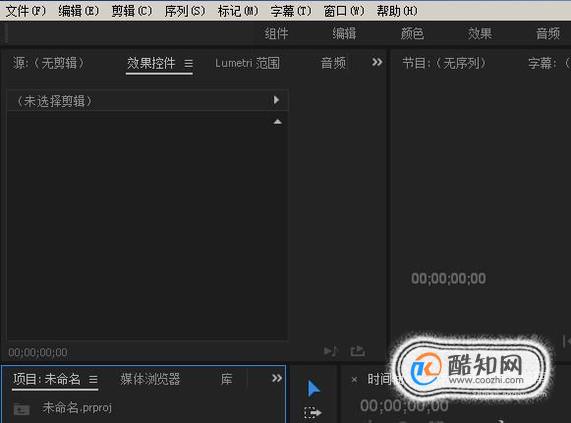Expand the Project panel tabs overflow chevron
571x423 pixels.
pyautogui.click(x=277, y=378)
